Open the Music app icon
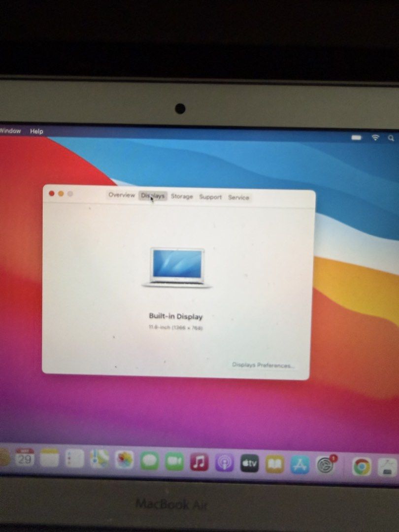 point(199,462)
